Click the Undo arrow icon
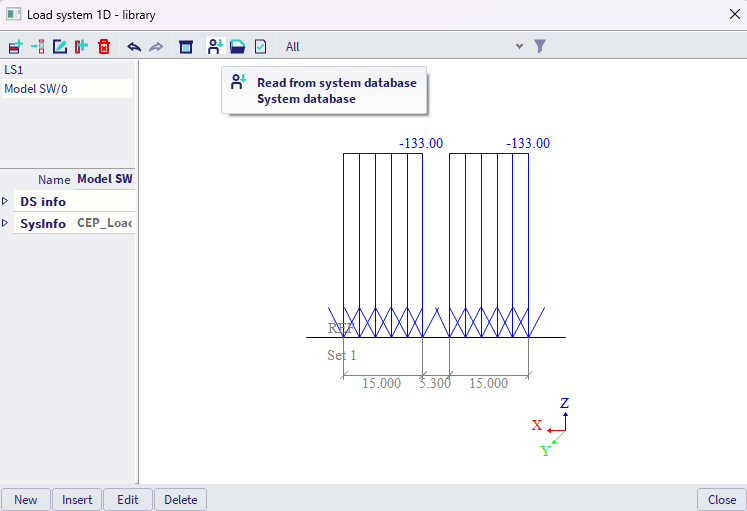The image size is (747, 511). pos(134,46)
